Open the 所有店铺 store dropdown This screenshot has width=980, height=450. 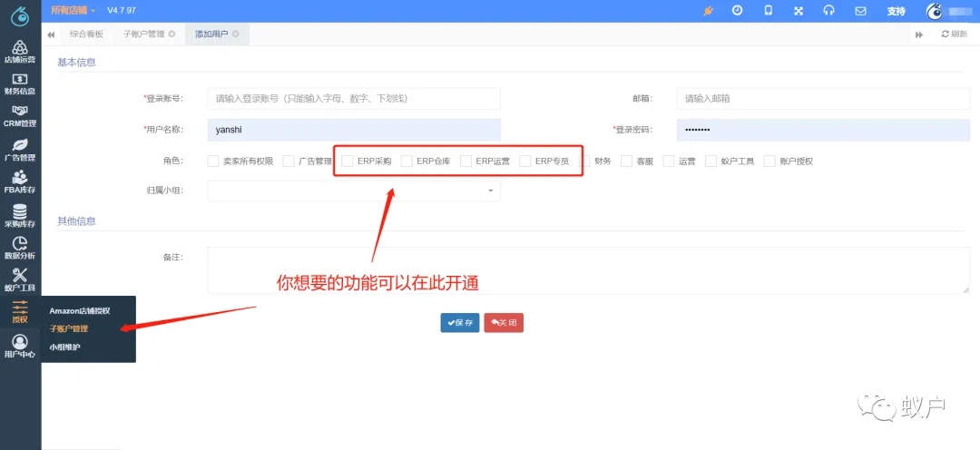click(x=73, y=11)
